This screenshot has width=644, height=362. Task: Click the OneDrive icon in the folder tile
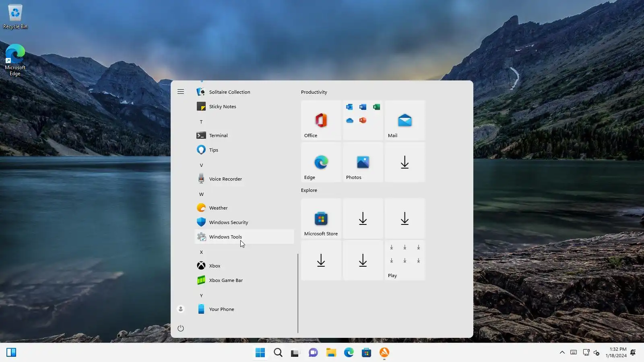pos(349,120)
